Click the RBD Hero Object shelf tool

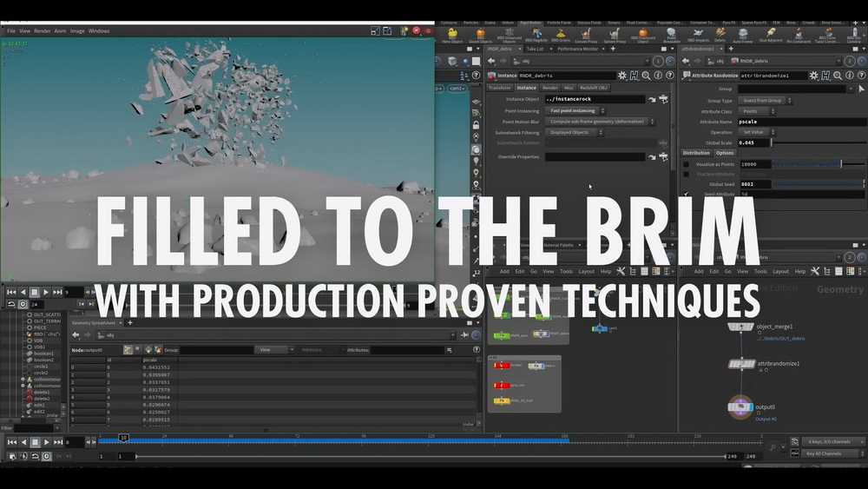click(x=452, y=36)
